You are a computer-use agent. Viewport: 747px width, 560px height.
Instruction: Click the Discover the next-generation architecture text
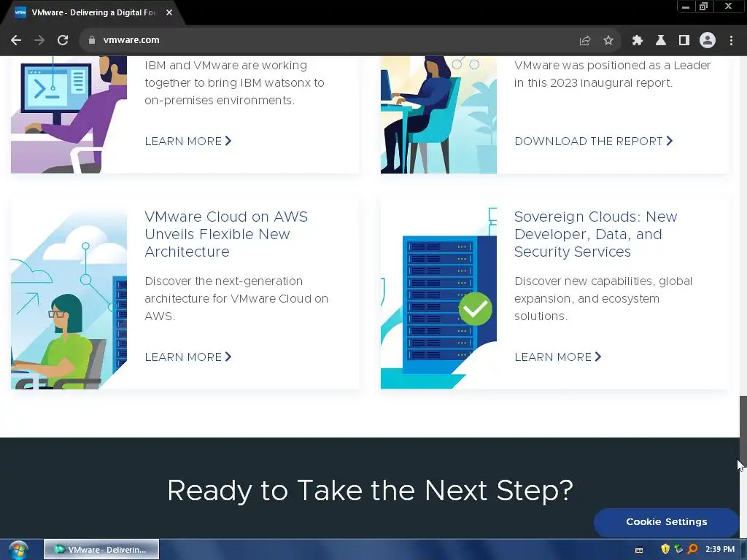tap(236, 298)
